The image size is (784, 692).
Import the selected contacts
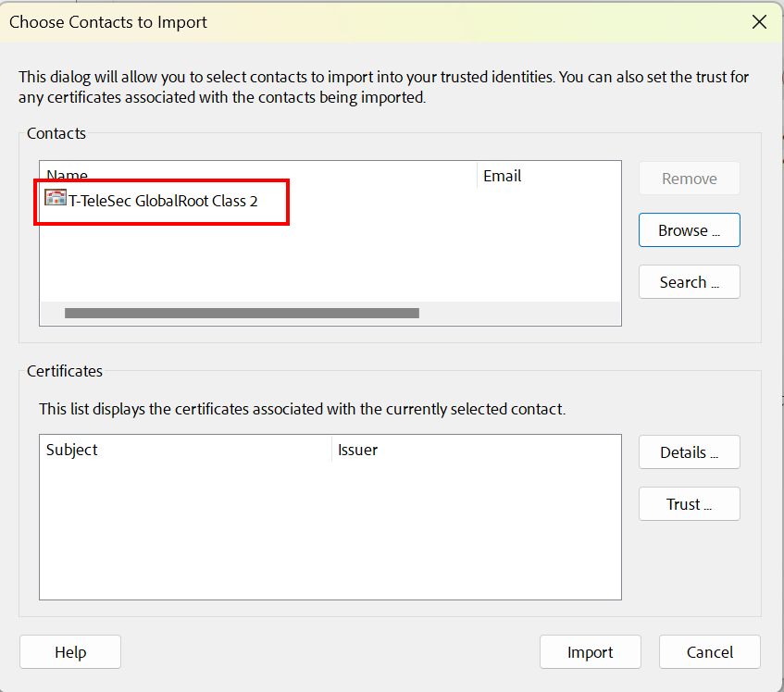point(590,651)
